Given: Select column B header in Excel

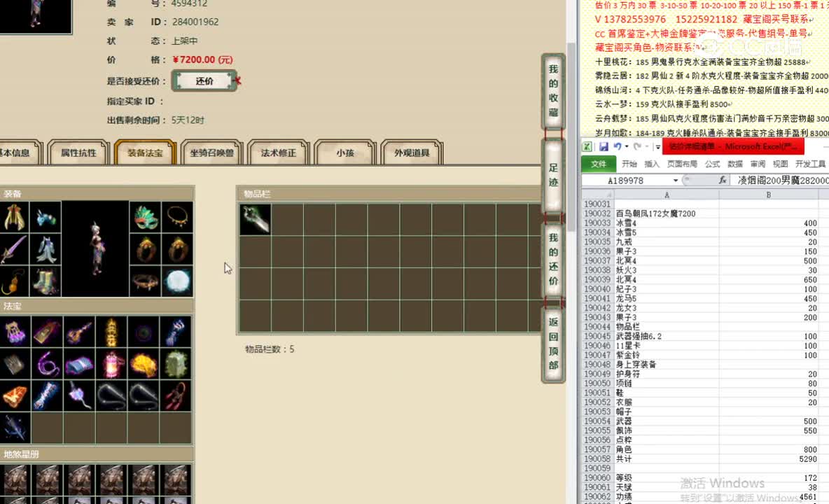Looking at the screenshot, I should click(768, 195).
